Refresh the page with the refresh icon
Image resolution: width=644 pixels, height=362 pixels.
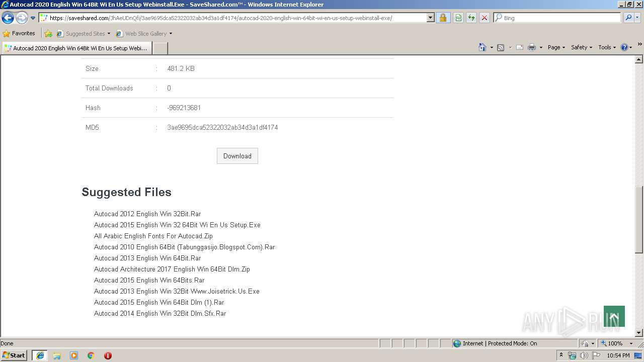(471, 18)
